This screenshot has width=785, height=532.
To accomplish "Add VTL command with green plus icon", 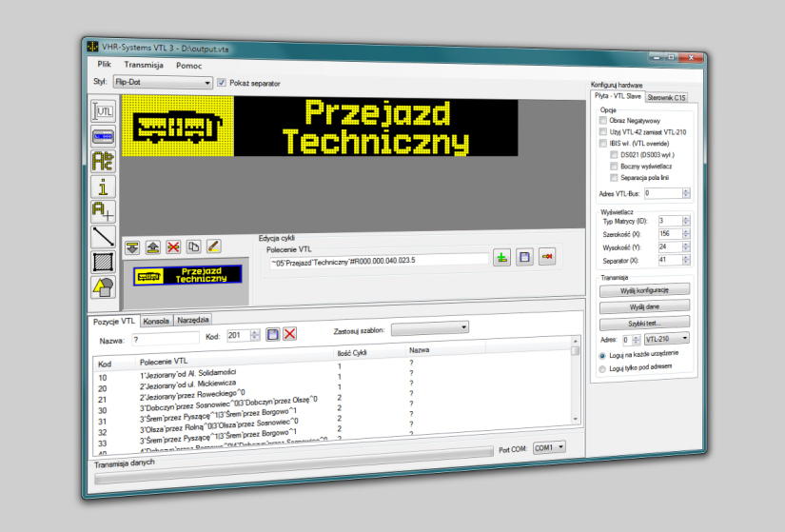I will (x=501, y=258).
